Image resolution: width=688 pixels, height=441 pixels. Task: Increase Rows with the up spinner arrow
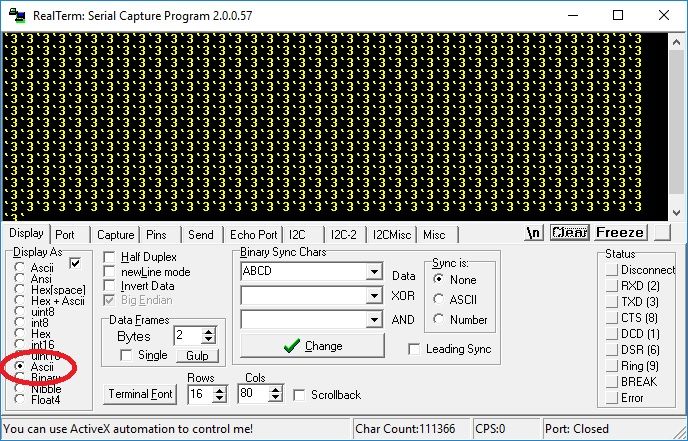219,390
